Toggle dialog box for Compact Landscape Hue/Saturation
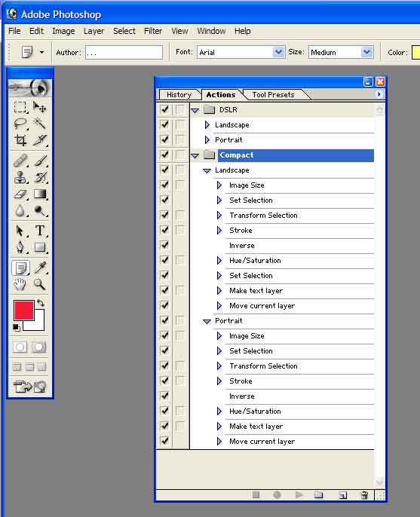 (179, 260)
